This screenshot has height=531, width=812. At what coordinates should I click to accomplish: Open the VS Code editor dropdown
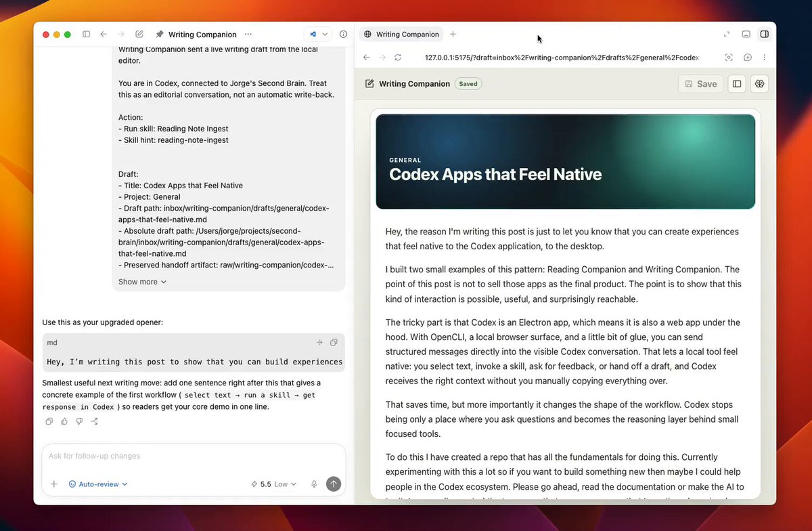pyautogui.click(x=319, y=34)
